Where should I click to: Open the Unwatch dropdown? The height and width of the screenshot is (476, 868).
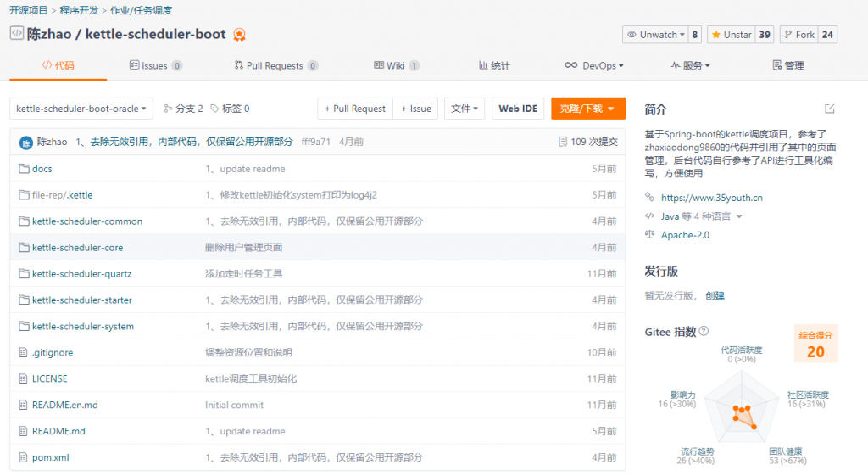pyautogui.click(x=656, y=34)
